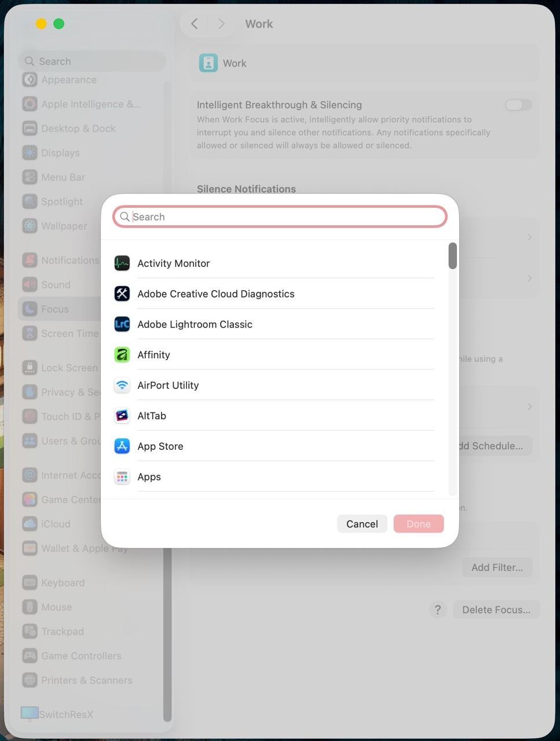The height and width of the screenshot is (741, 560).
Task: Choose the Adobe Lightroom Classic row text
Action: [x=195, y=324]
